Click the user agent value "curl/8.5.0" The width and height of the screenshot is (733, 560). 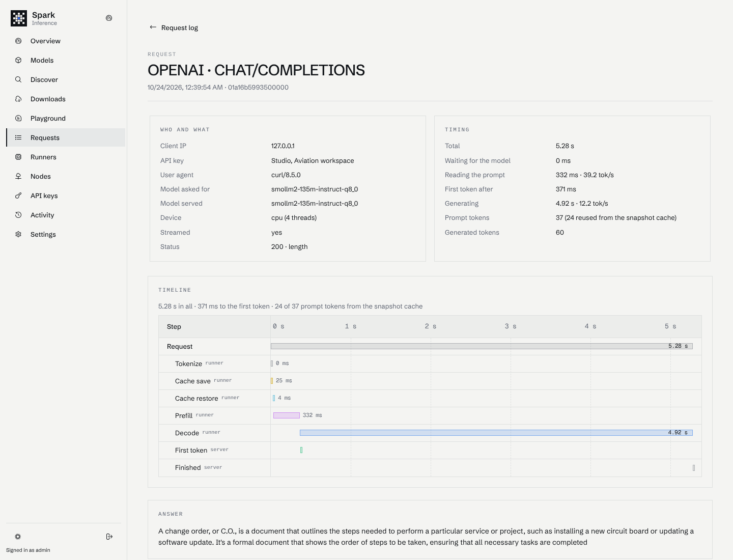286,175
